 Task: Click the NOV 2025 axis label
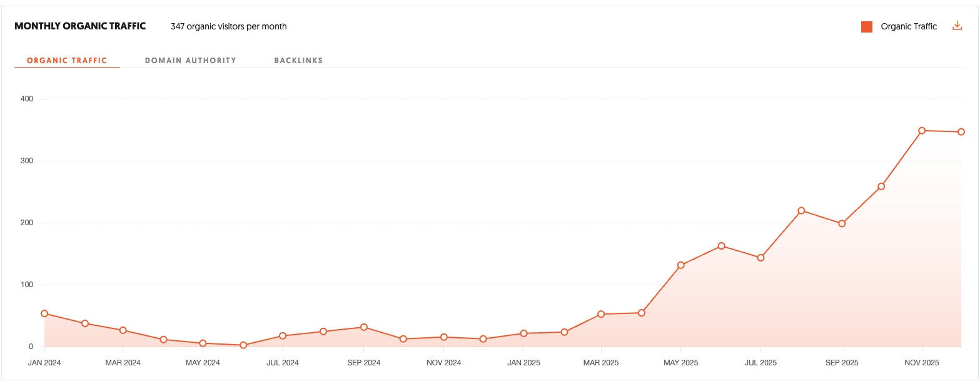point(921,362)
